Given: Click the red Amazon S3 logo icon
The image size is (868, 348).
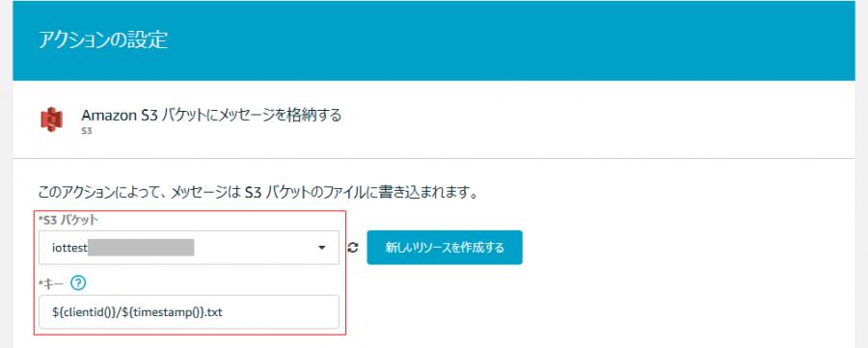Looking at the screenshot, I should (51, 120).
